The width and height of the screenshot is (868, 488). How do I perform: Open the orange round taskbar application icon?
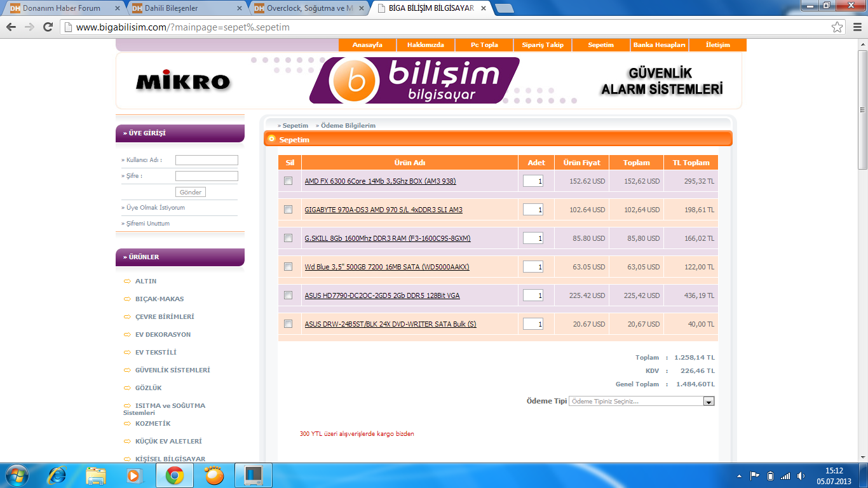pos(214,475)
